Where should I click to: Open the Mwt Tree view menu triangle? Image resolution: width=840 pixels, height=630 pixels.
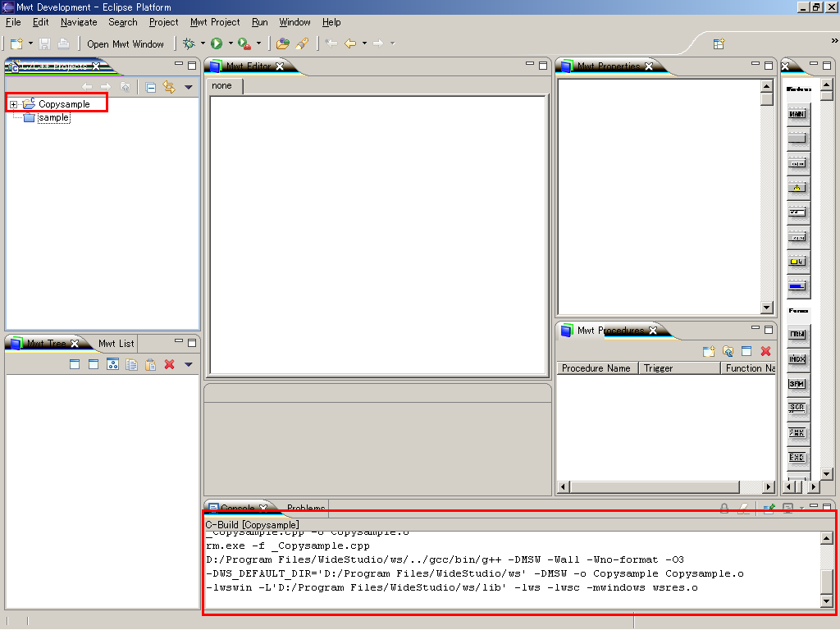(189, 365)
